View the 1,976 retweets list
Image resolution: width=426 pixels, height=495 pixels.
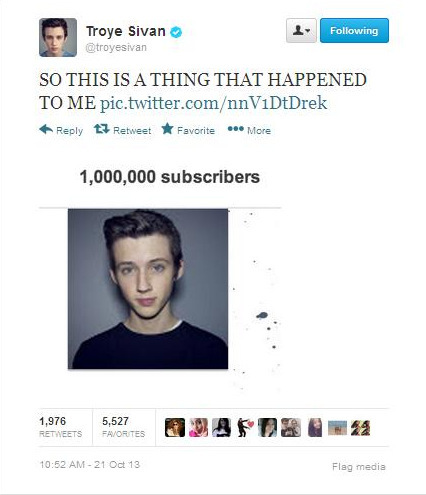[61, 427]
